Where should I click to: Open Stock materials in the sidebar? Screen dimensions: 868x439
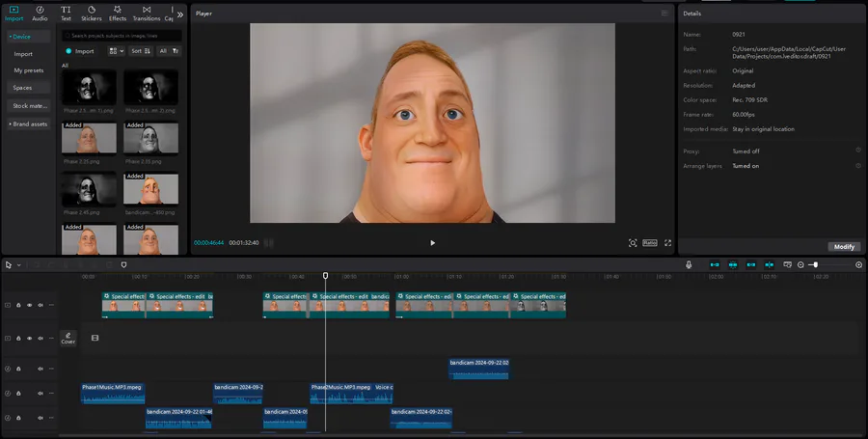28,106
